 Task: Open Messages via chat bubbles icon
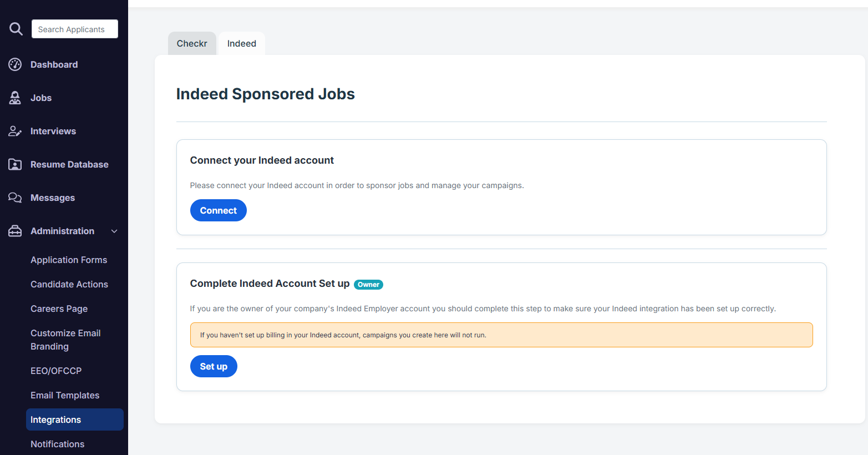(15, 198)
